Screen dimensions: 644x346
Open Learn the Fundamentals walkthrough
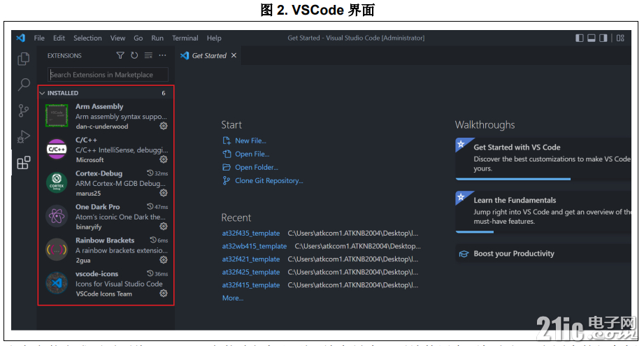point(543,211)
